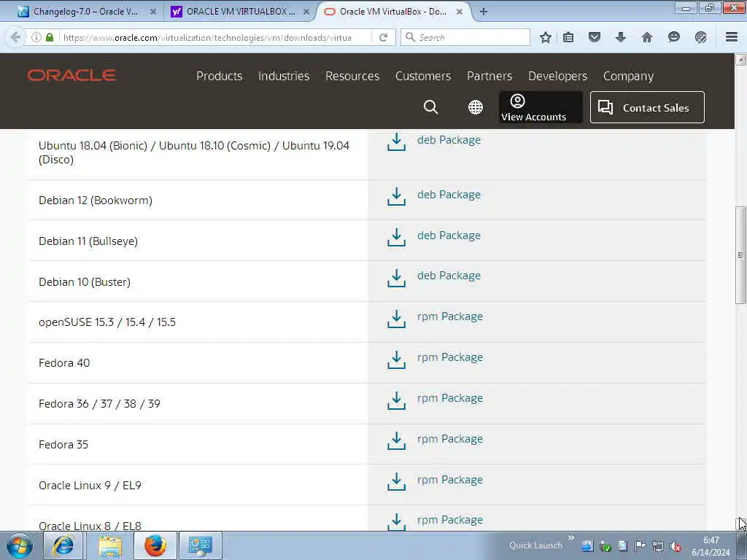Download deb Package for Ubuntu 18.04
Viewport: 747px width, 560px height.
(x=449, y=140)
